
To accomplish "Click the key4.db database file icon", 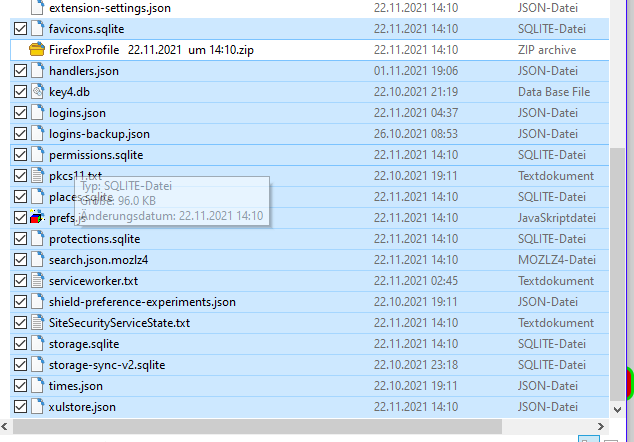I will click(37, 92).
